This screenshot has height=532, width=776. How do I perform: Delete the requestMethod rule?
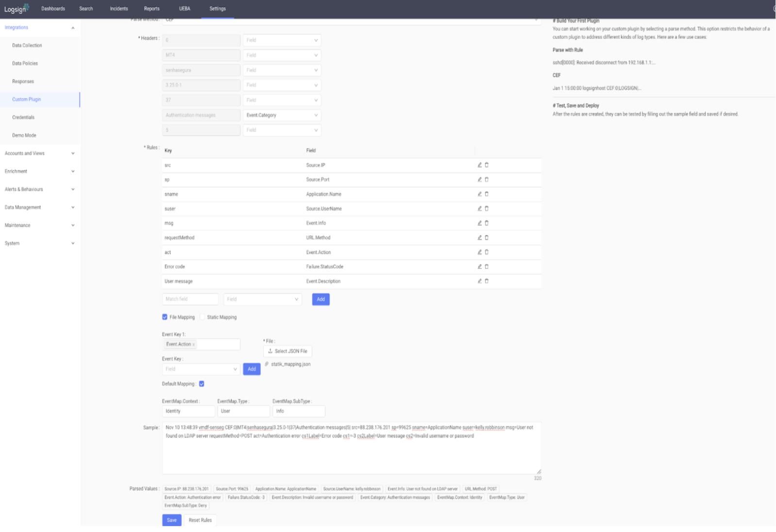point(487,238)
